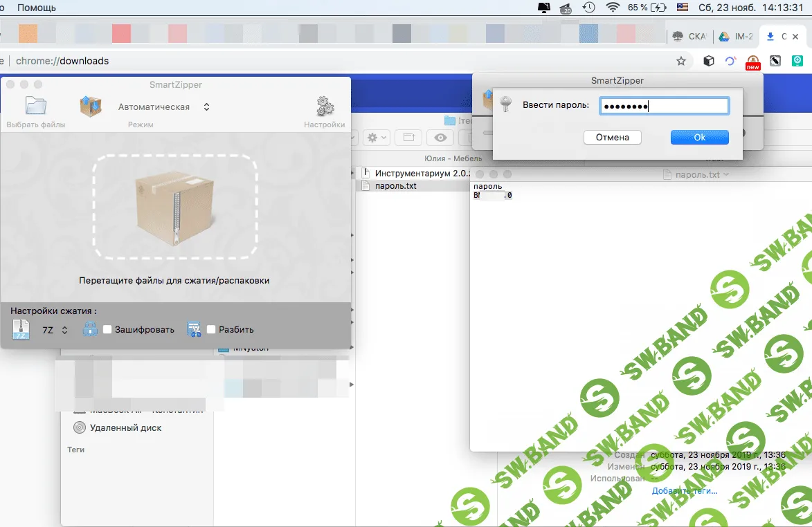Image resolution: width=812 pixels, height=527 pixels.
Task: Click the Finder Quick Look eye icon
Action: (x=443, y=138)
